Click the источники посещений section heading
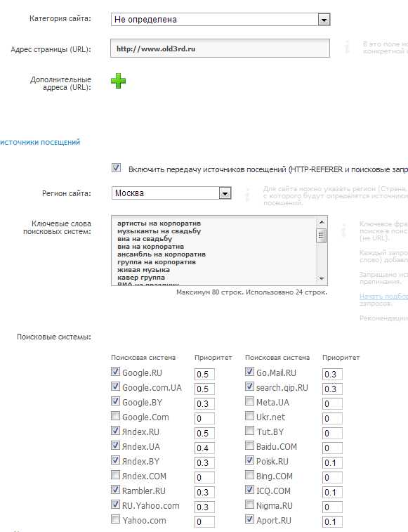Viewport: 408px width, 532px height. (40, 142)
